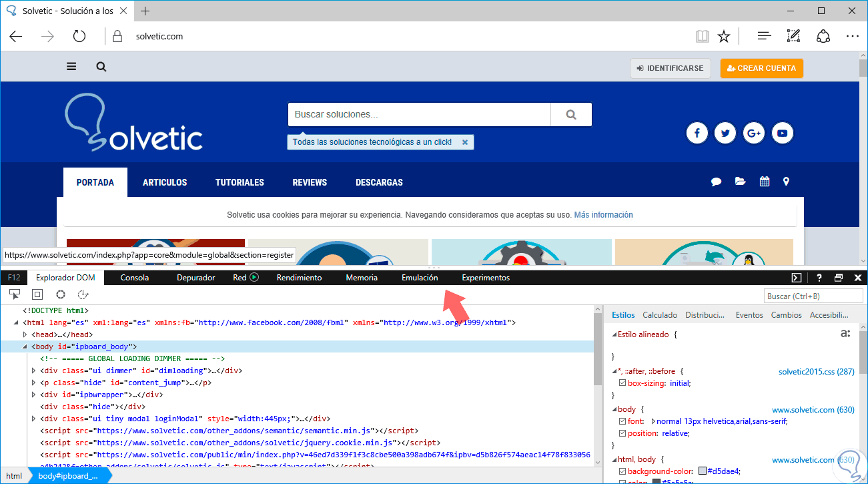Expand the ipbwrapper div node
The width and height of the screenshot is (868, 484).
tap(34, 395)
